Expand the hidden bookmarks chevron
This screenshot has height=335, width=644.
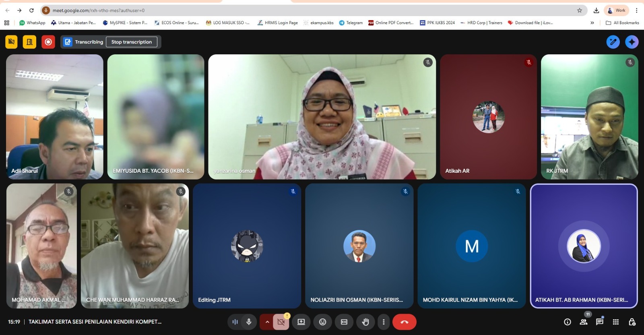pyautogui.click(x=592, y=23)
